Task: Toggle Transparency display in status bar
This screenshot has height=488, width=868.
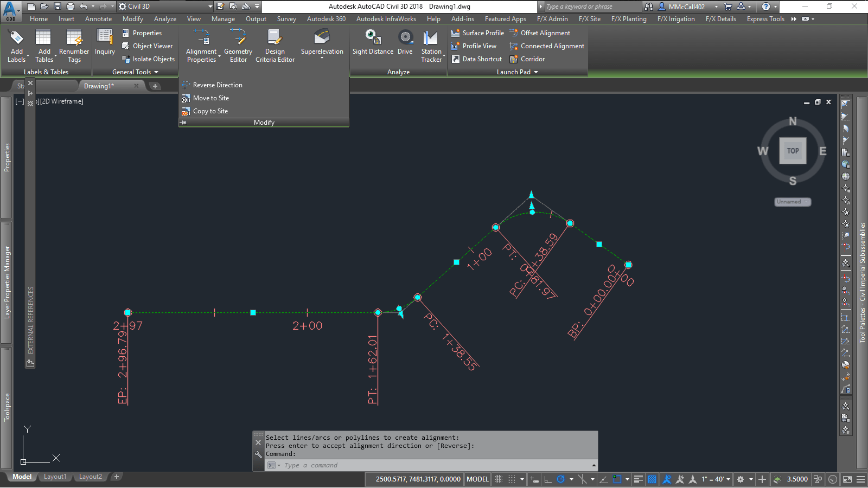Action: tap(652, 479)
